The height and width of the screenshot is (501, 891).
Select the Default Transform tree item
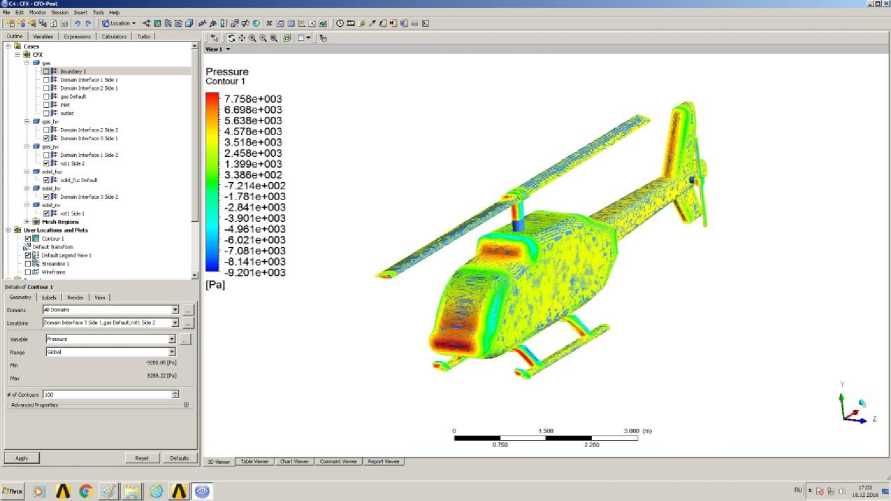pyautogui.click(x=53, y=247)
